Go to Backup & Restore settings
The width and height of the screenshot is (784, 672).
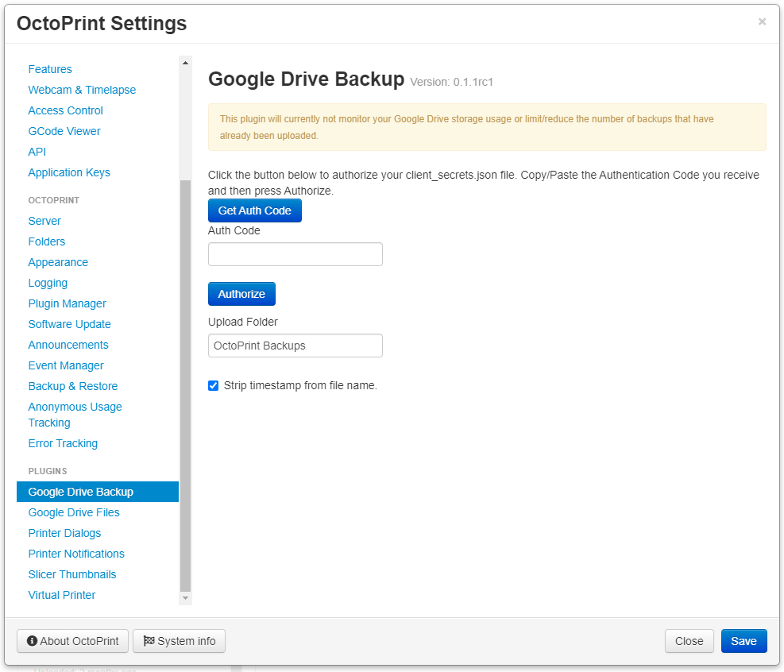click(x=72, y=386)
